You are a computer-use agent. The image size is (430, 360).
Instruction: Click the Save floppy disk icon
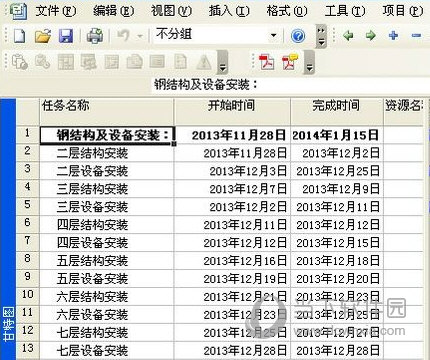click(x=66, y=35)
